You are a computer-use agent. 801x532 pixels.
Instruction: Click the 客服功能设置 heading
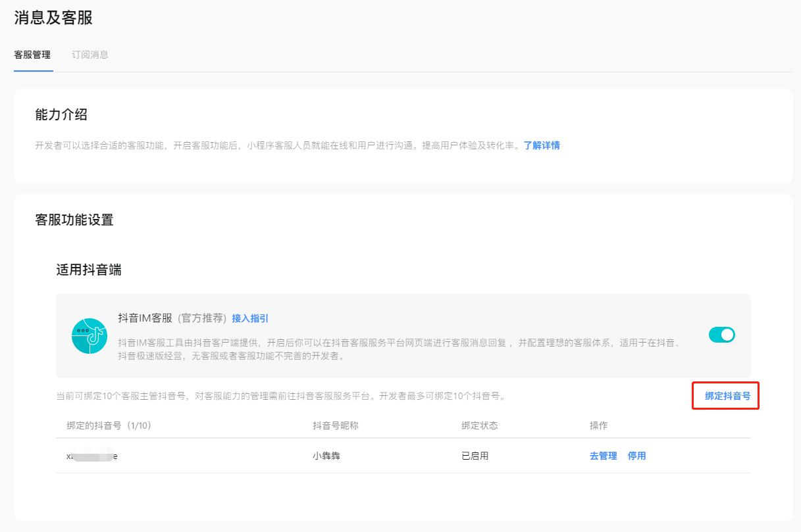(x=74, y=220)
